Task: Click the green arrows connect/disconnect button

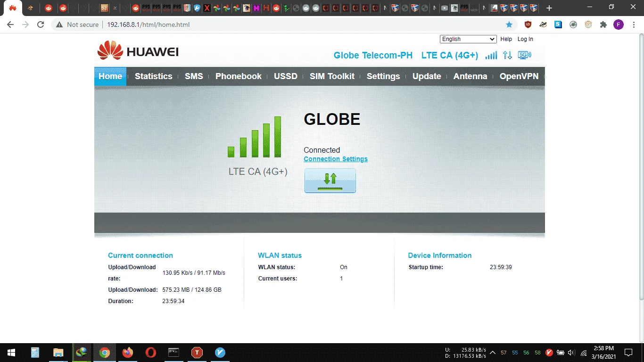Action: 330,181
